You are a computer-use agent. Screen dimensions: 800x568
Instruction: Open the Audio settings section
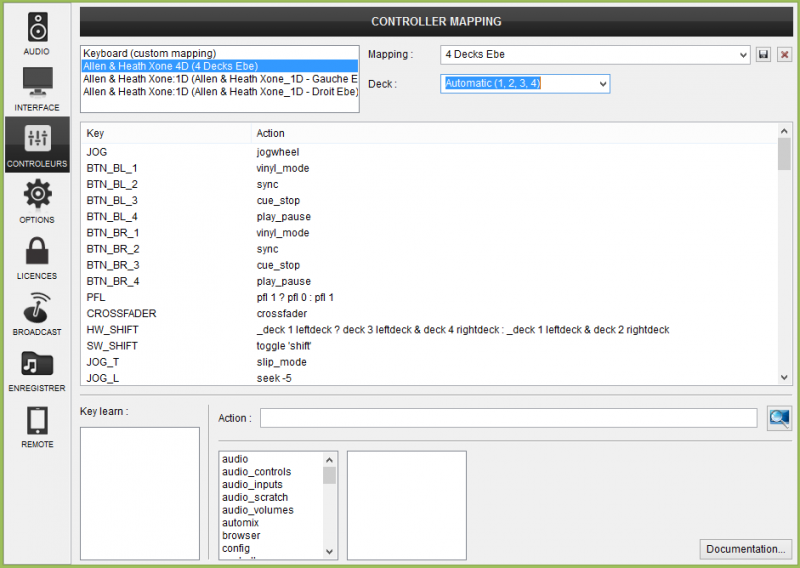tap(37, 31)
